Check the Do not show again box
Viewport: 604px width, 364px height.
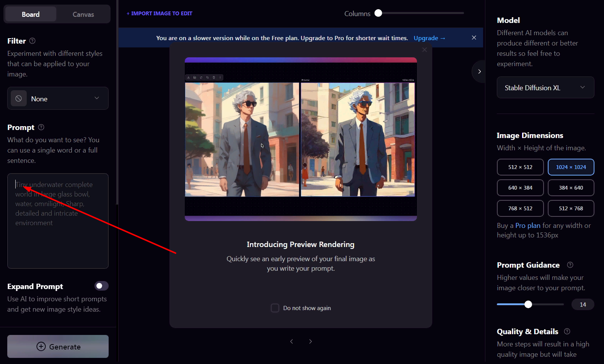click(x=275, y=308)
